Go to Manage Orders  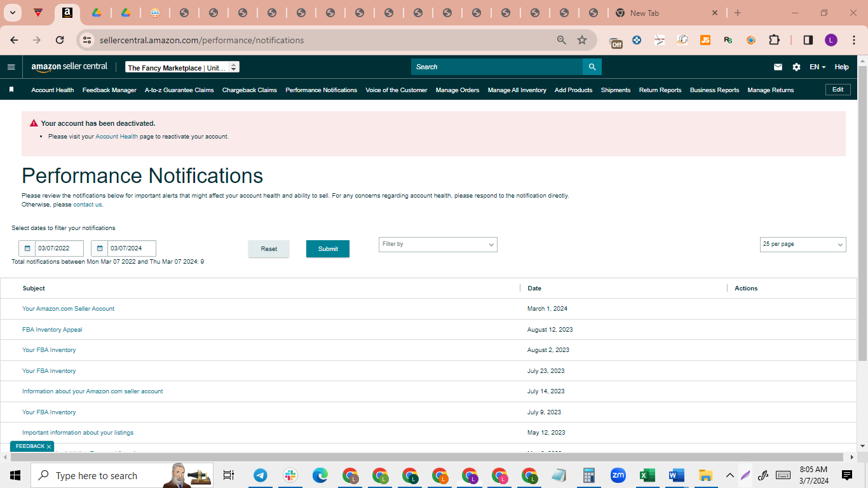(458, 90)
